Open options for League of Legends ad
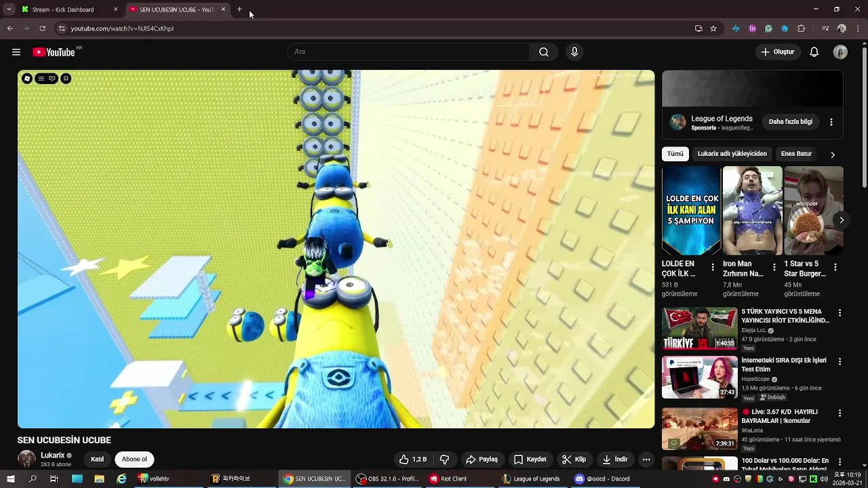Screen dimensions: 868x488 pos(831,122)
